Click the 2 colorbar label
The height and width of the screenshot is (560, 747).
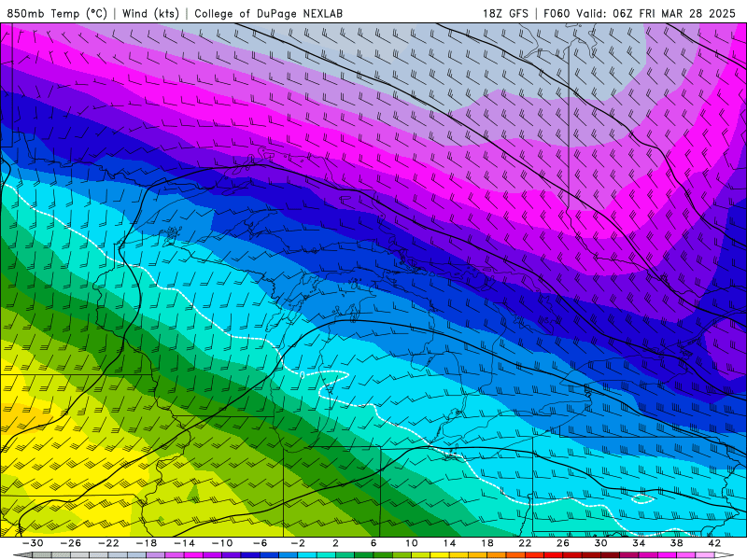tap(335, 543)
